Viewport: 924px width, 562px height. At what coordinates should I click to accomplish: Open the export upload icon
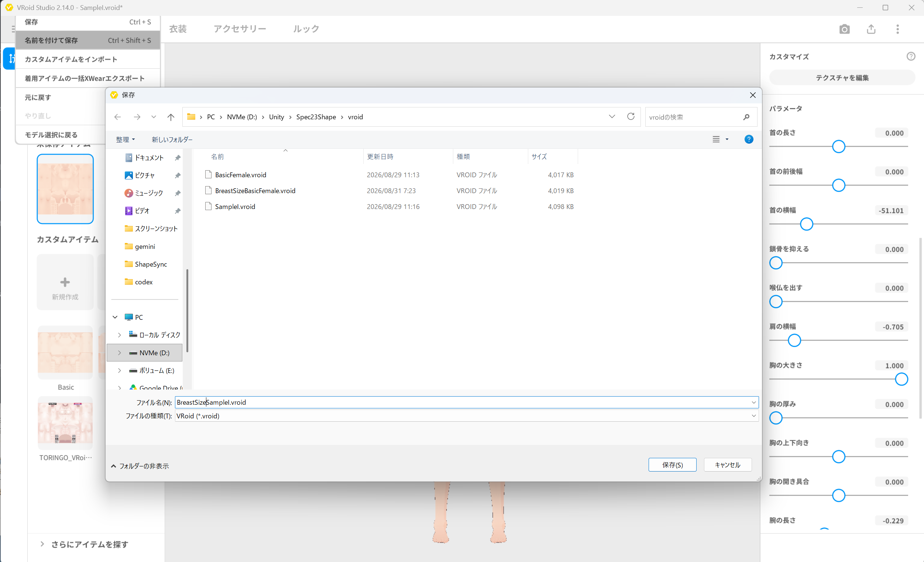click(x=871, y=29)
